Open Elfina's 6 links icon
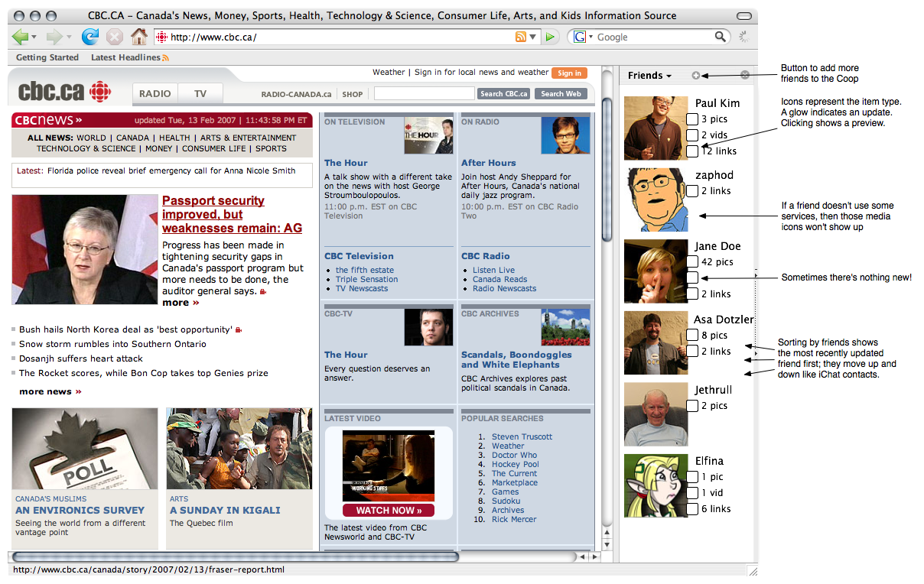Viewport: 924px width, 584px height. pos(692,509)
